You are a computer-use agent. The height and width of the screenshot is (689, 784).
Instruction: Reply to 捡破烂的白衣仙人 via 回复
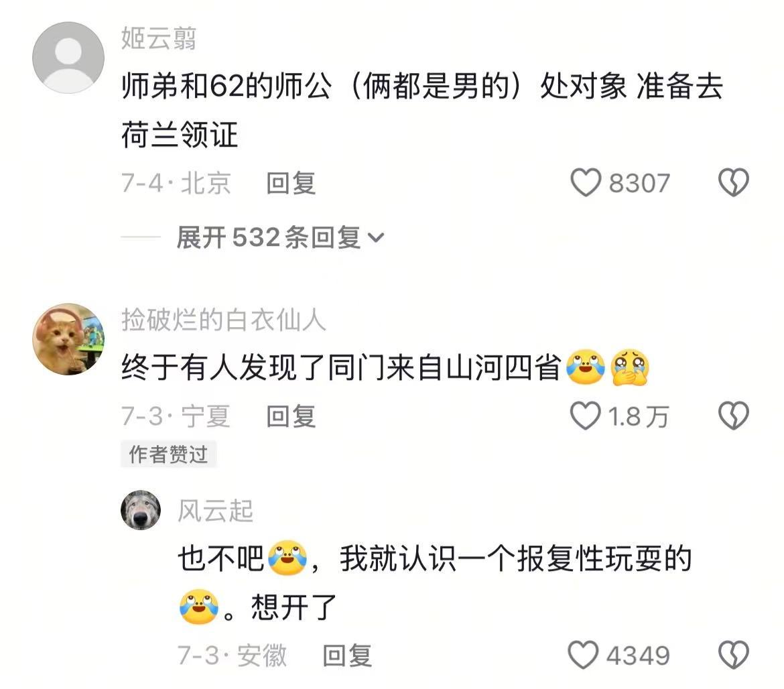[x=291, y=416]
